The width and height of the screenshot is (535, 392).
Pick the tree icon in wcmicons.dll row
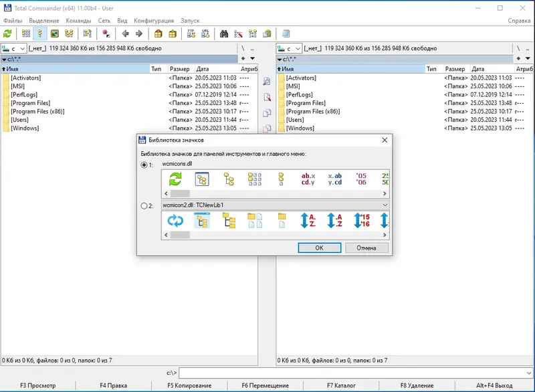(x=228, y=179)
